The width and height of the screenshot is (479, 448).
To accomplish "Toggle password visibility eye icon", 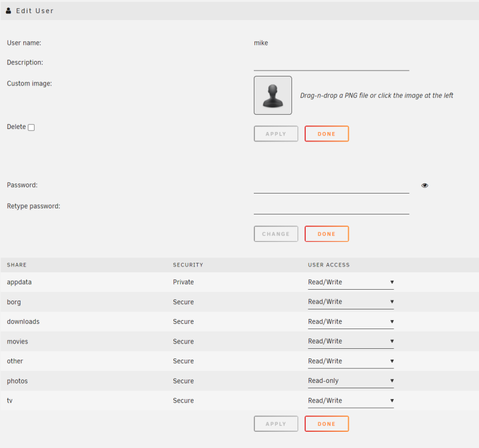I will click(425, 186).
